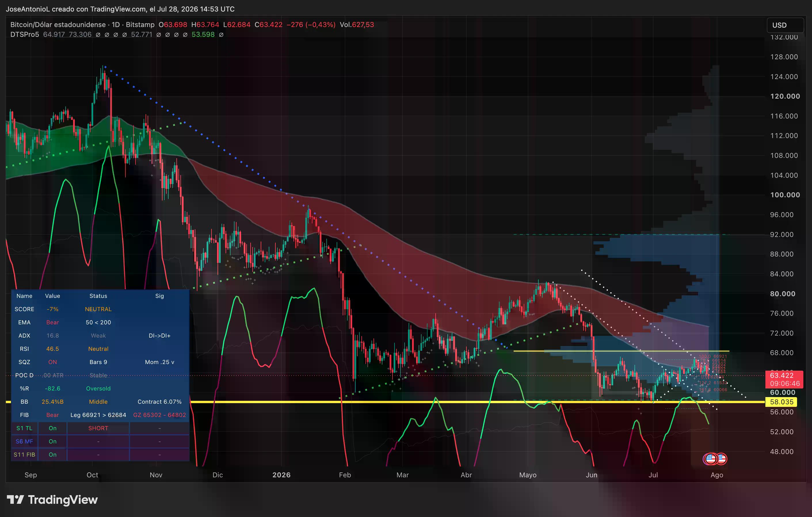Open the USD currency selector
The image size is (812, 517).
point(785,25)
